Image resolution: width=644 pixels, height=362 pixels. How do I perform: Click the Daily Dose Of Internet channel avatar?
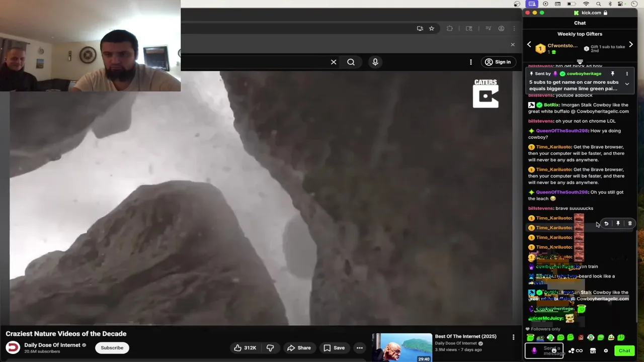point(13,348)
